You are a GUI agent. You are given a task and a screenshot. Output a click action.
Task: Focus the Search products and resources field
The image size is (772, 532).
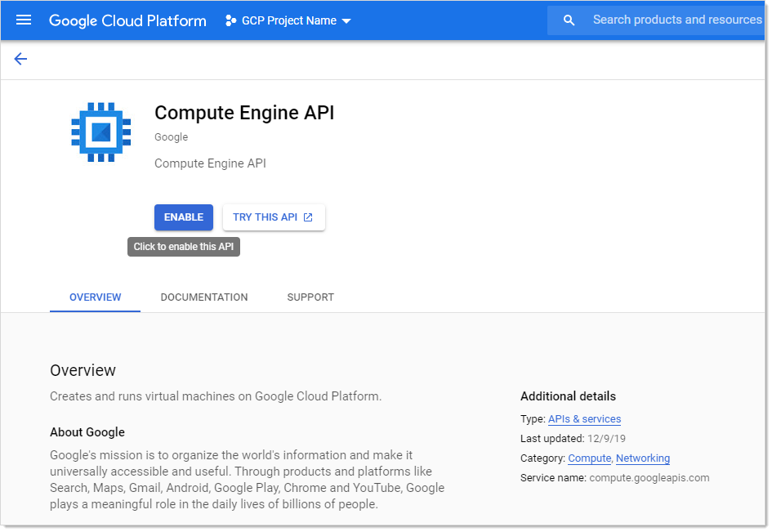(676, 20)
